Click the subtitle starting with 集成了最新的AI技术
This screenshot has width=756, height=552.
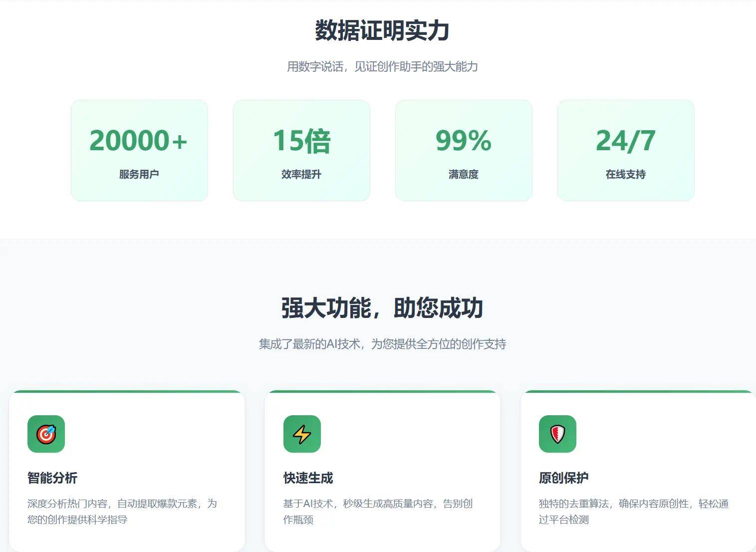point(382,344)
